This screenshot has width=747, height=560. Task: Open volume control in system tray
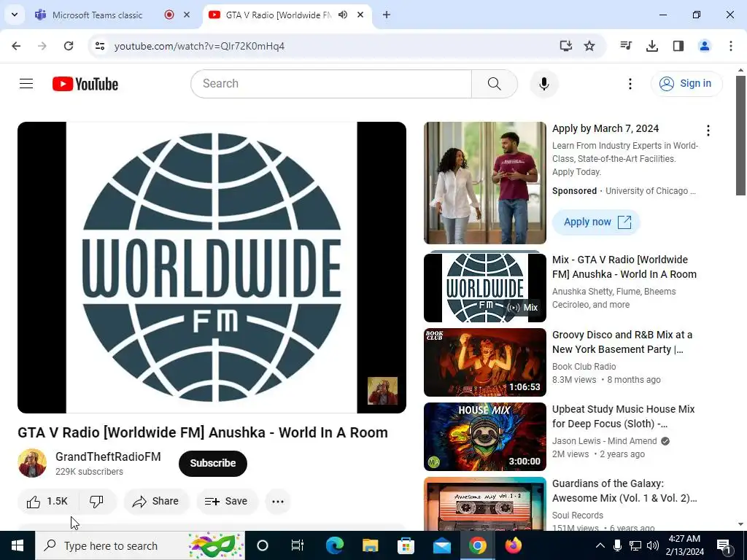(x=653, y=545)
